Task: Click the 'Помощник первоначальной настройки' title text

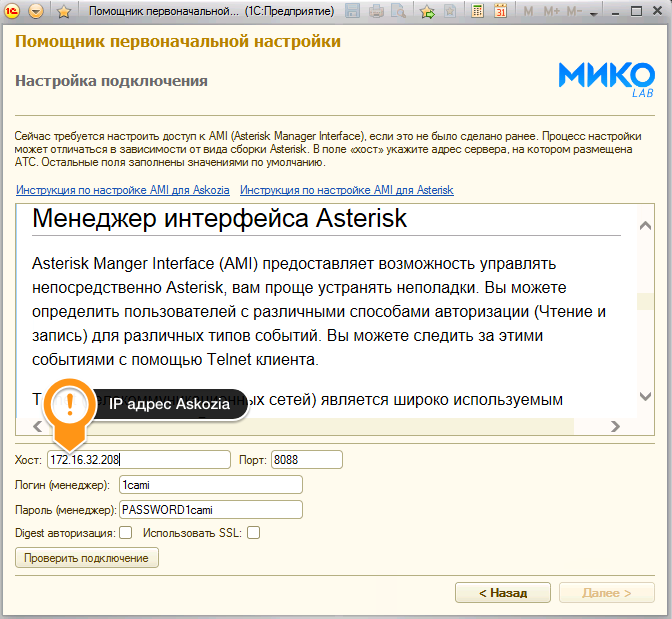Action: [178, 42]
